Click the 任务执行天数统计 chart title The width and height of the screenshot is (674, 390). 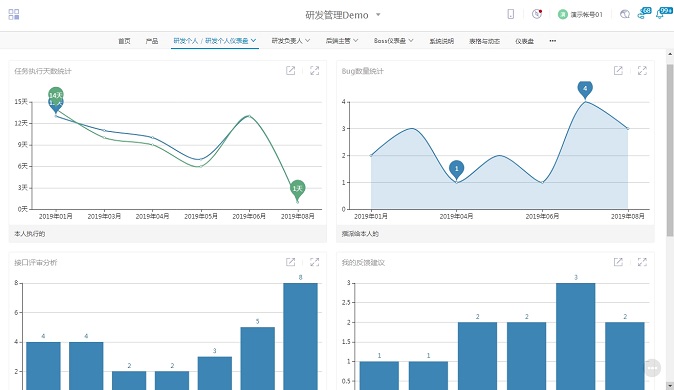(43, 71)
